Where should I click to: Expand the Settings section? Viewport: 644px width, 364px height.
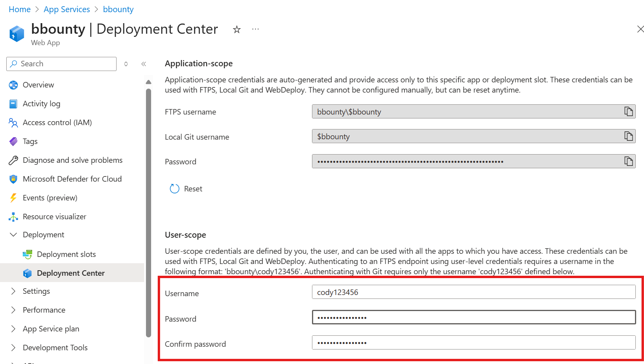tap(13, 291)
